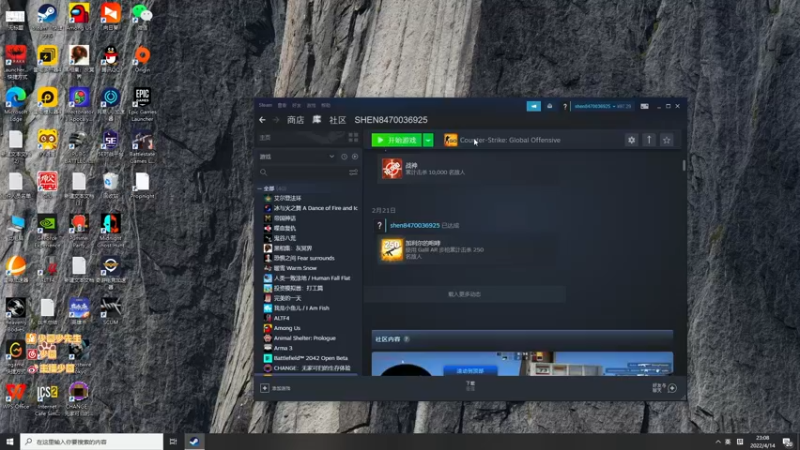Open game settings gear for Counter-Strike
This screenshot has height=450, width=800.
(x=631, y=140)
